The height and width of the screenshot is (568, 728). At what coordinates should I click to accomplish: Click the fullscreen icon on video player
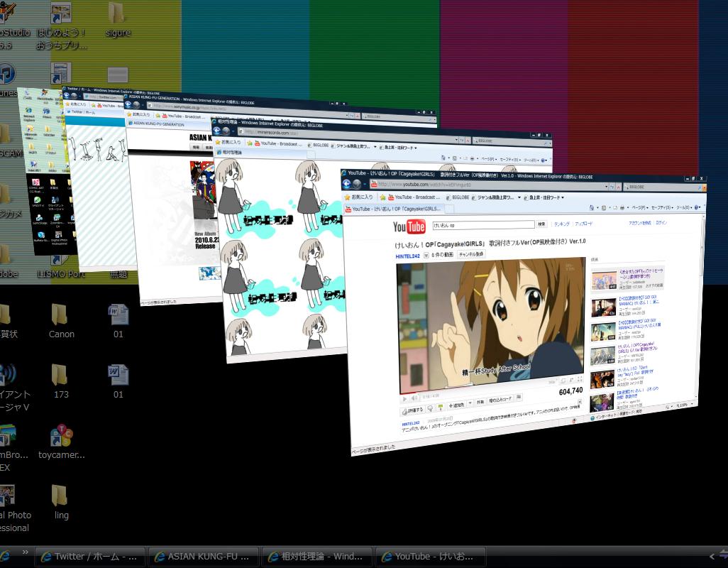click(580, 379)
